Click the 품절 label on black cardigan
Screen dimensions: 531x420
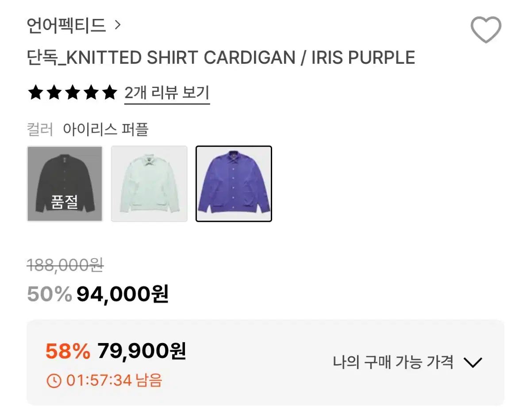[x=65, y=202]
